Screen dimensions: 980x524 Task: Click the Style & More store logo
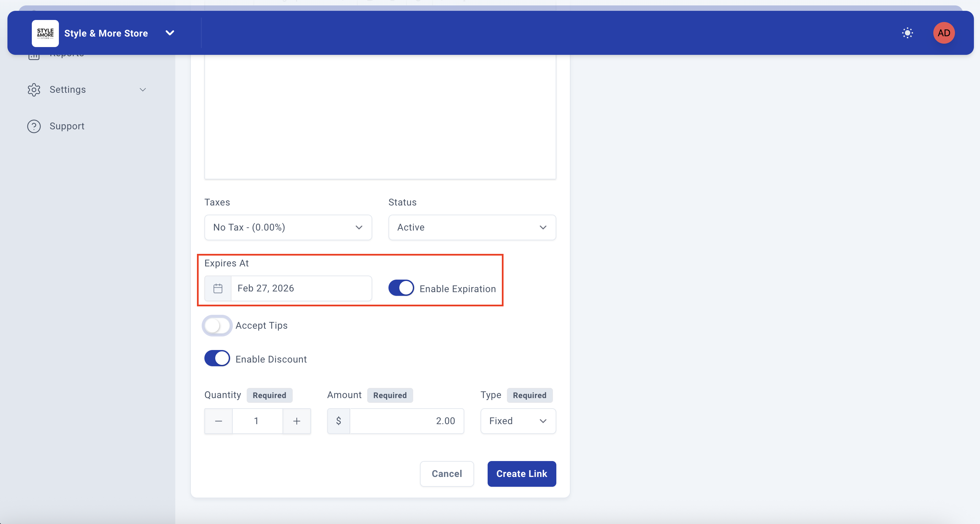pos(45,33)
